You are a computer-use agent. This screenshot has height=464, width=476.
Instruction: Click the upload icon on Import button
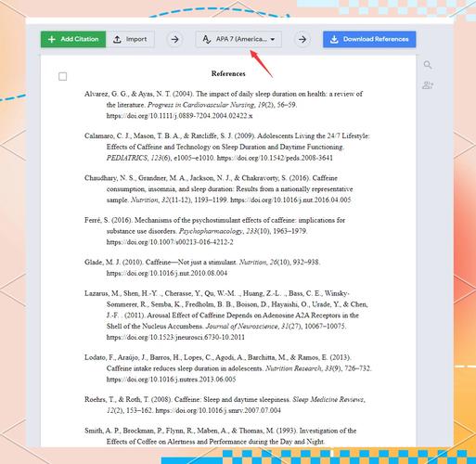[117, 39]
